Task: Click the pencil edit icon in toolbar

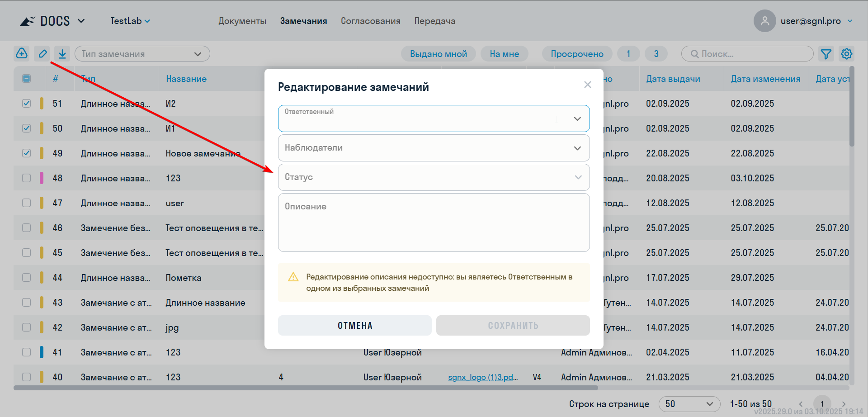Action: [42, 54]
